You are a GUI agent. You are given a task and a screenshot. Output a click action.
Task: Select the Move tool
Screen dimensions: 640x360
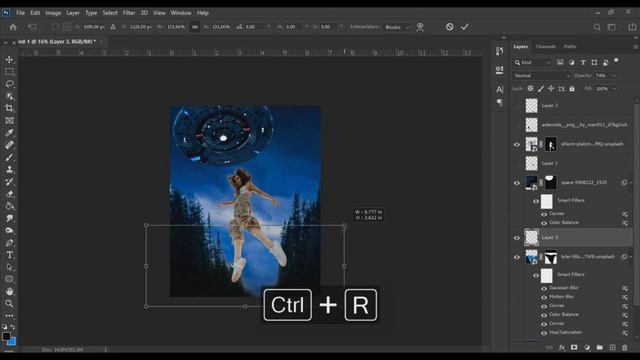(9, 60)
